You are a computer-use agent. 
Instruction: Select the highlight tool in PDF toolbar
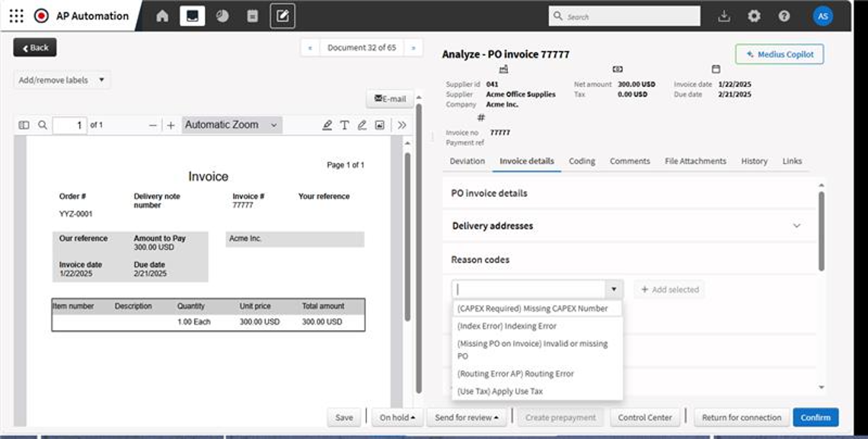[x=327, y=125]
